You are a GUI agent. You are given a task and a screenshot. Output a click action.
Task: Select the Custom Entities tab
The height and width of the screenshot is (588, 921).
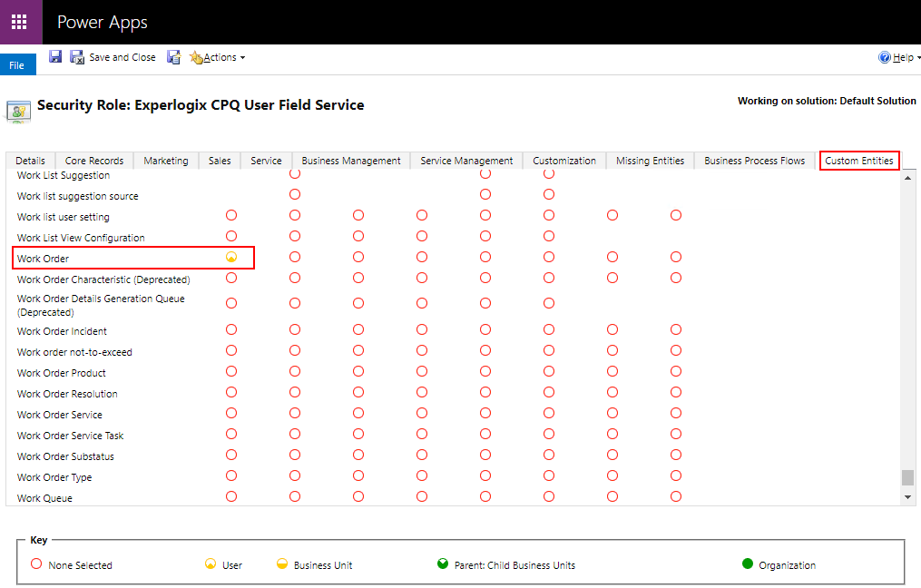tap(858, 161)
